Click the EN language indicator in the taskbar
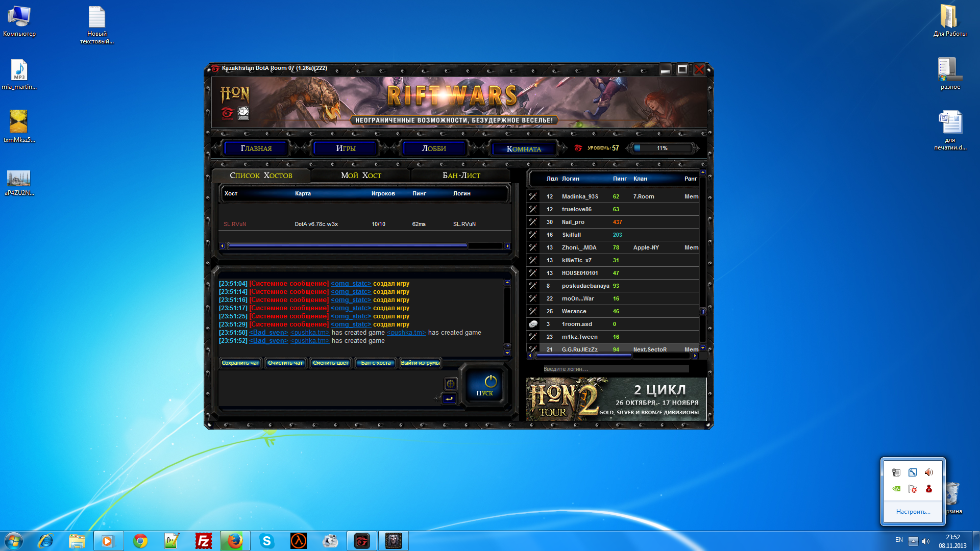This screenshot has width=980, height=551. (x=899, y=540)
